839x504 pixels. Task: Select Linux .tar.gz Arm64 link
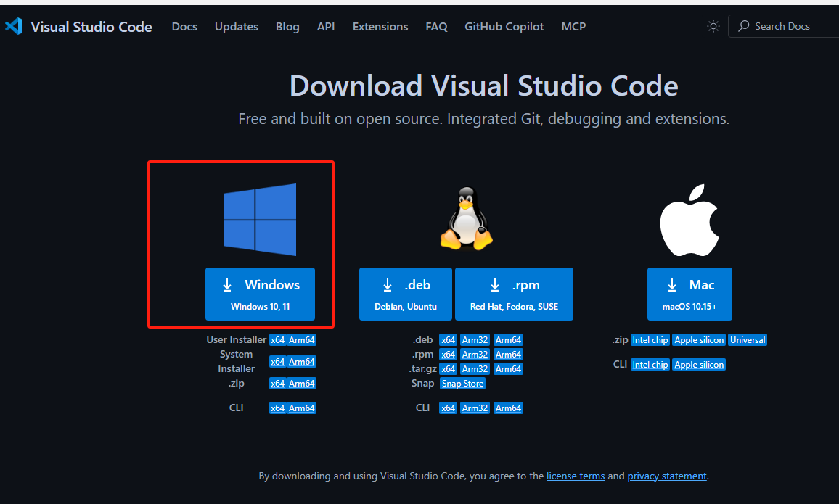tap(508, 369)
